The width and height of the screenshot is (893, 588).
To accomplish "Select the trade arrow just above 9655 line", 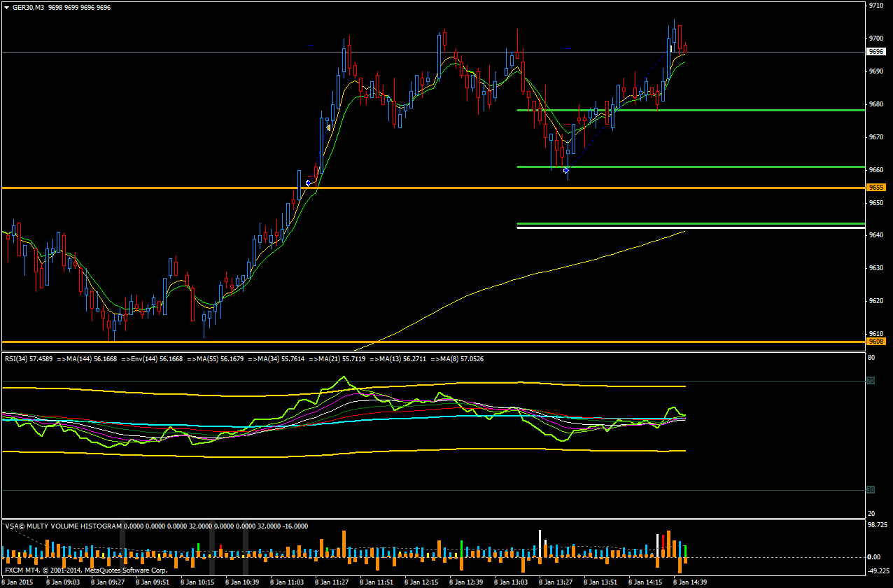I will point(309,183).
